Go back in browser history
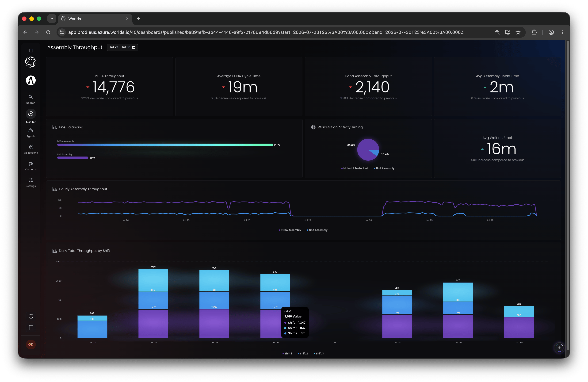This screenshot has height=382, width=588. tap(25, 32)
